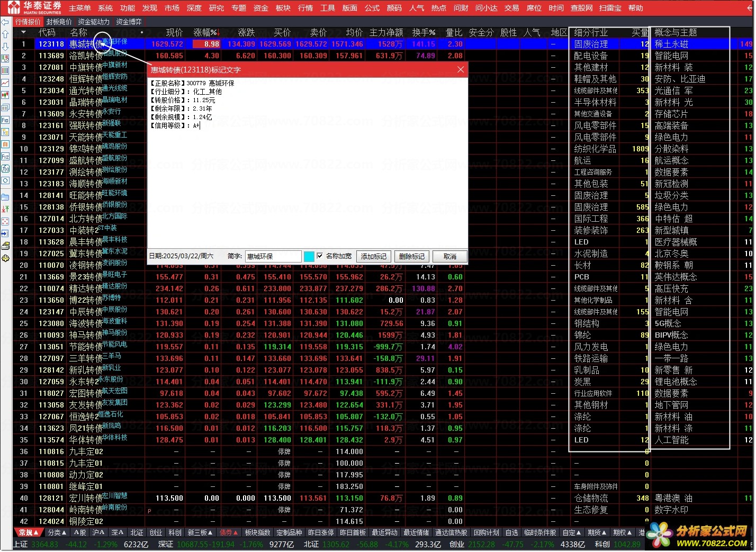This screenshot has height=552, width=756.
Task: Click the quote list table icon
Action: click(5, 58)
